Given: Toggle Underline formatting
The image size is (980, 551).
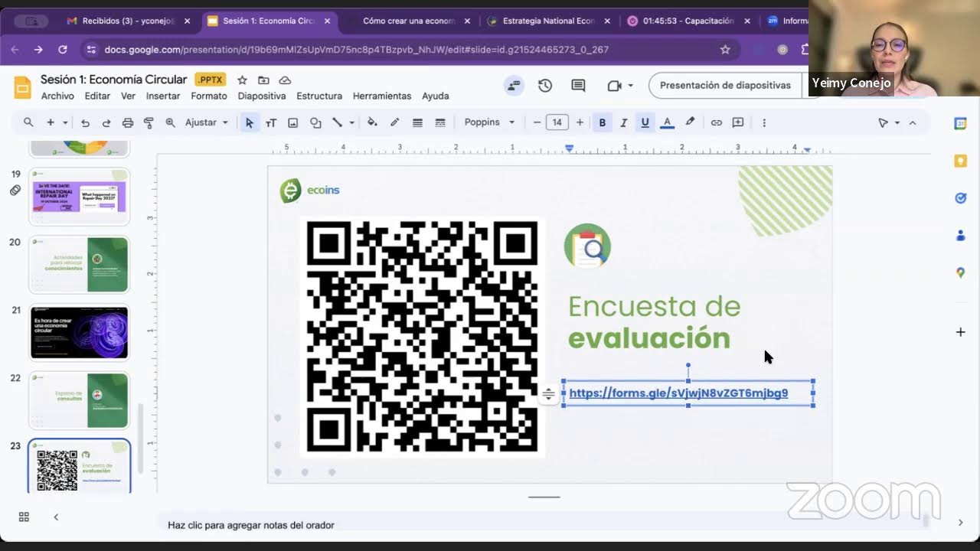Looking at the screenshot, I should click(x=645, y=122).
